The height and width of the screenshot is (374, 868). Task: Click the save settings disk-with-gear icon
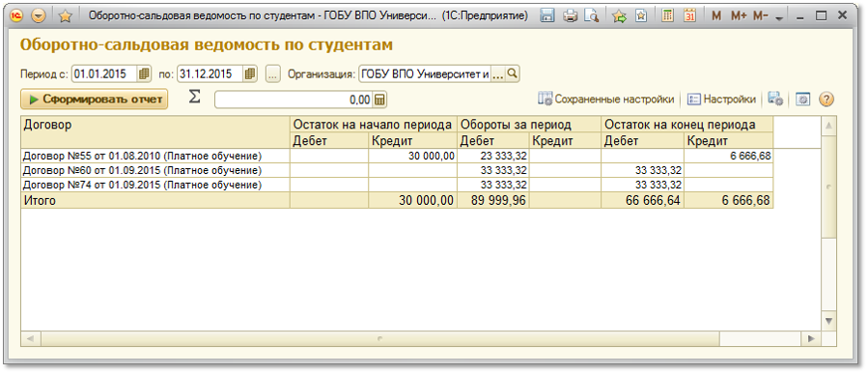(775, 100)
